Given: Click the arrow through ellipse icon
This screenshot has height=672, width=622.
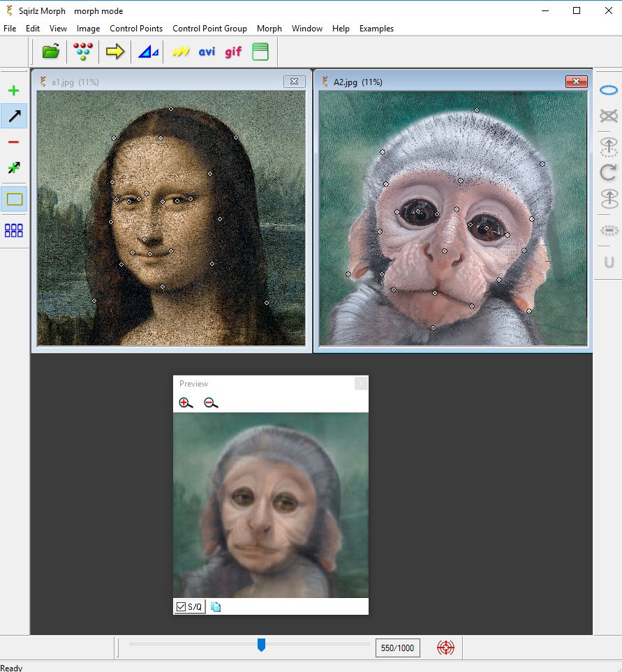Looking at the screenshot, I should [609, 200].
